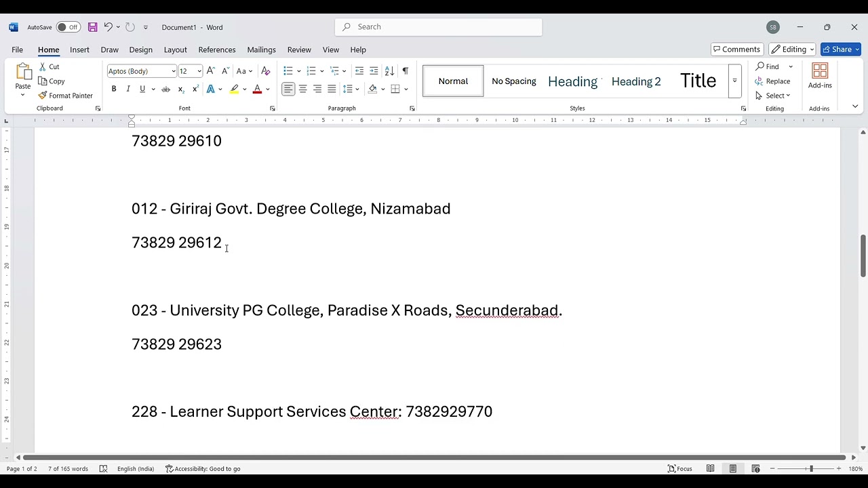Justify the paragraph text
Viewport: 868px width, 488px height.
coord(332,89)
